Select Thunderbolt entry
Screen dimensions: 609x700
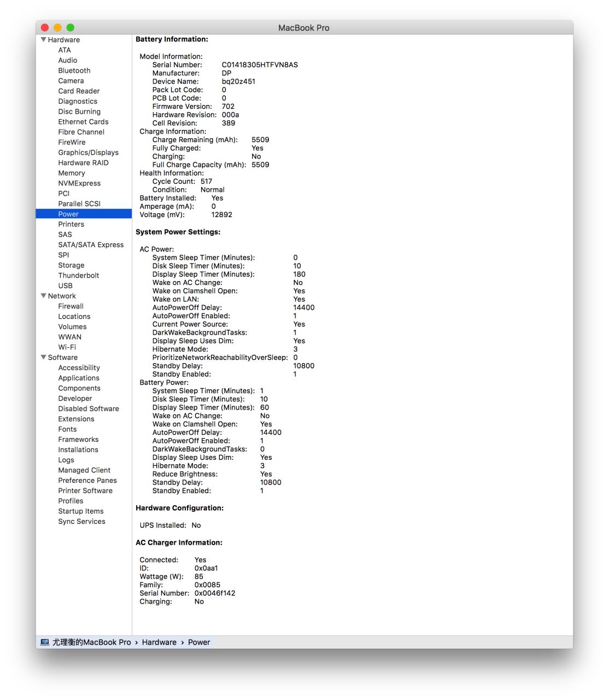[79, 275]
